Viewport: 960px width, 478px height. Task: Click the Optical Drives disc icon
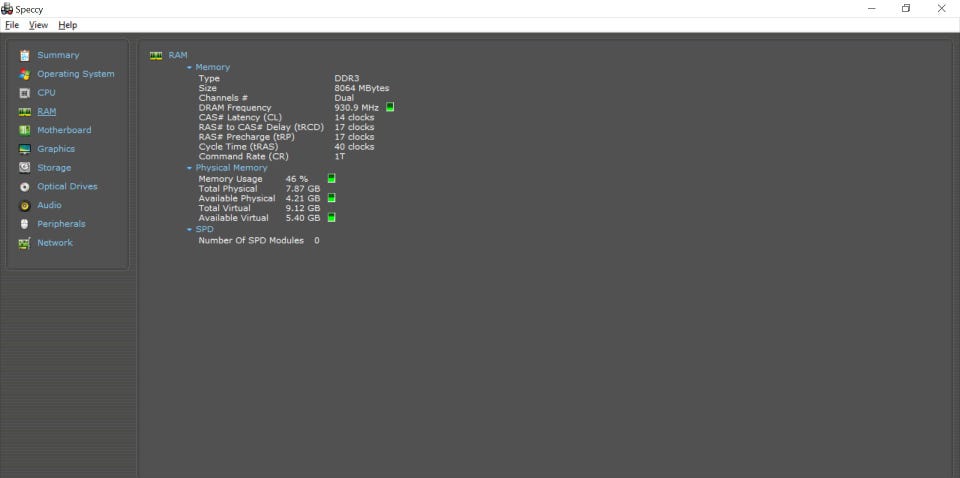[24, 187]
